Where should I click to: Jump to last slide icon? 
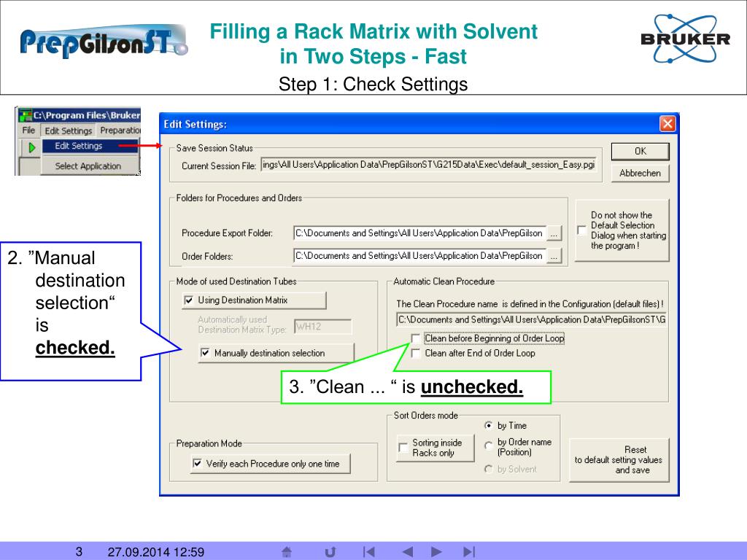[x=469, y=552]
